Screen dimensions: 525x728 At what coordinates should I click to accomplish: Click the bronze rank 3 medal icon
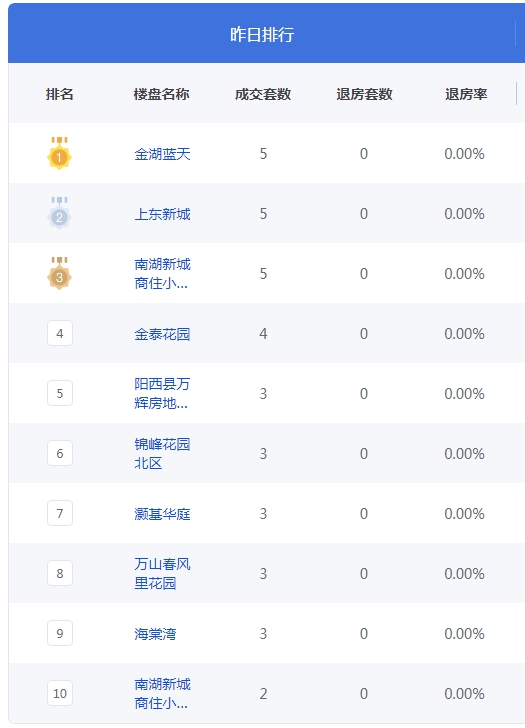pos(59,273)
